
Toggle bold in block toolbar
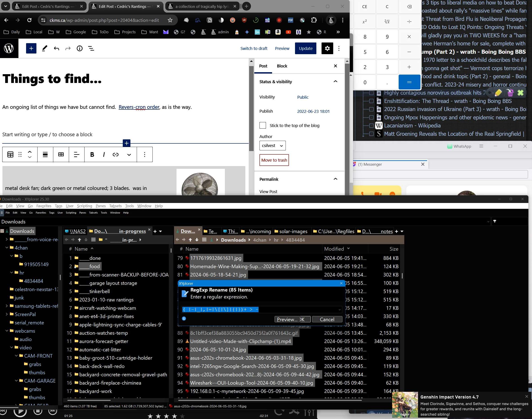tap(92, 154)
